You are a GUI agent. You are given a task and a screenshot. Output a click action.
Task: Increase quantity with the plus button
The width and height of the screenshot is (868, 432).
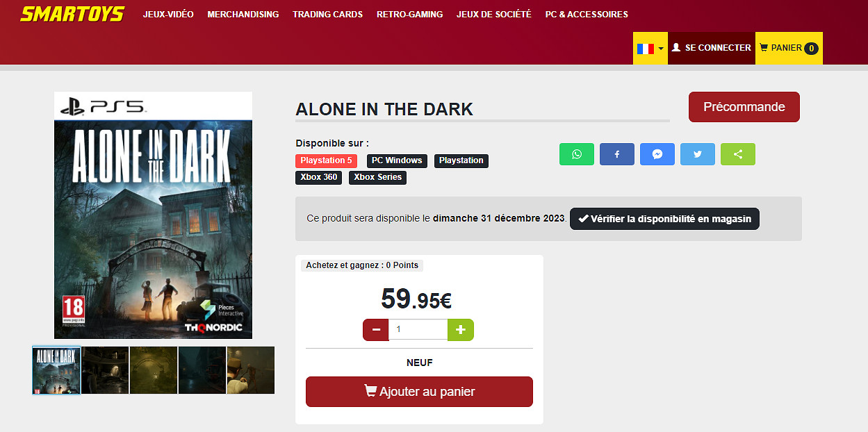tap(460, 330)
